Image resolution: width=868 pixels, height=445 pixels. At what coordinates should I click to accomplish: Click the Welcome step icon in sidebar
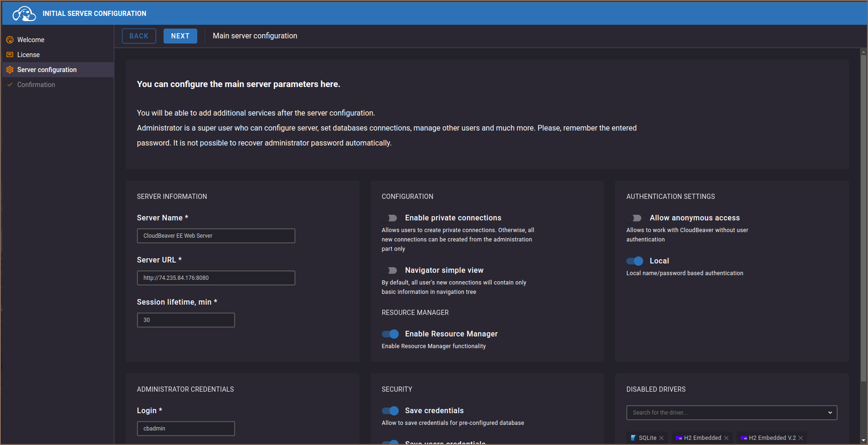coord(10,40)
